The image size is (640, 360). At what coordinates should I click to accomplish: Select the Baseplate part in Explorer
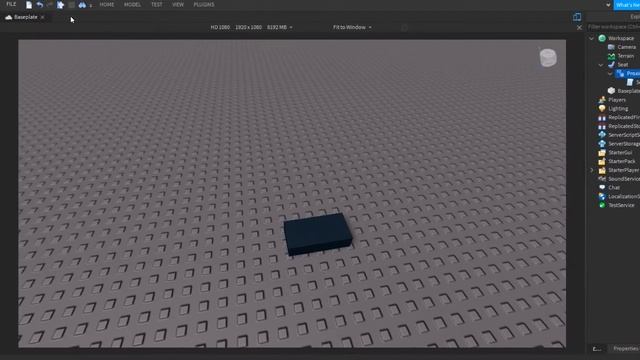624,91
